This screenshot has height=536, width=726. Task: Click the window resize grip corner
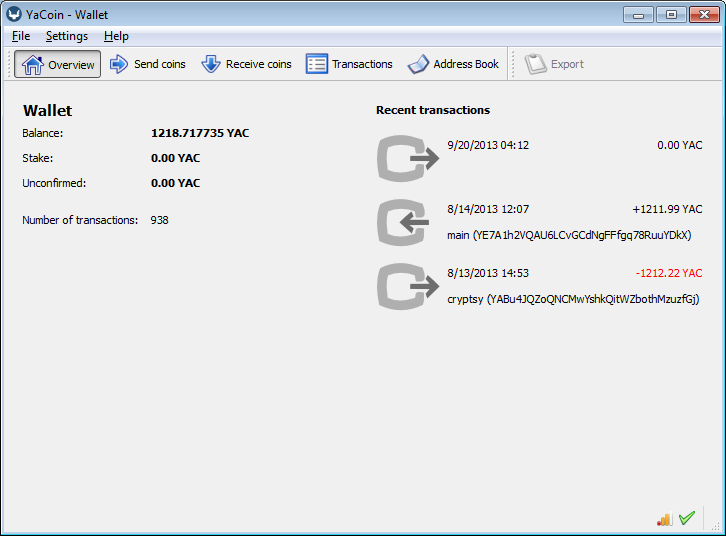(716, 526)
